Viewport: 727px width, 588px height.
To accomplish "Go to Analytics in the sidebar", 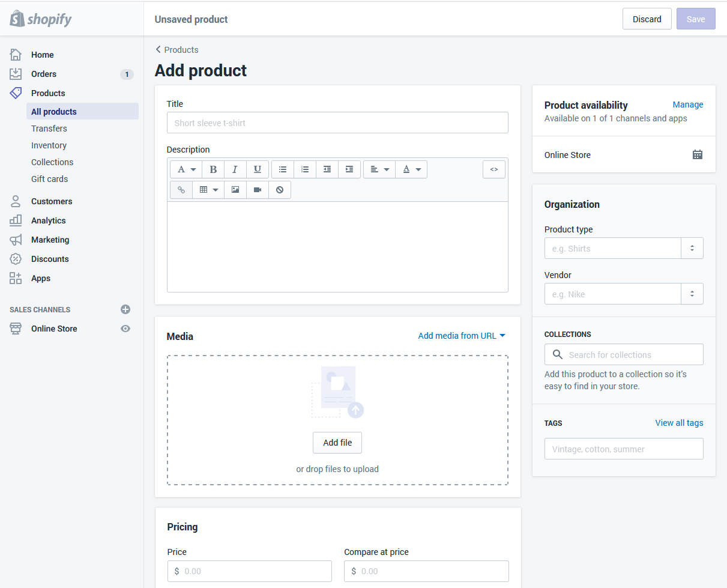I will (49, 220).
